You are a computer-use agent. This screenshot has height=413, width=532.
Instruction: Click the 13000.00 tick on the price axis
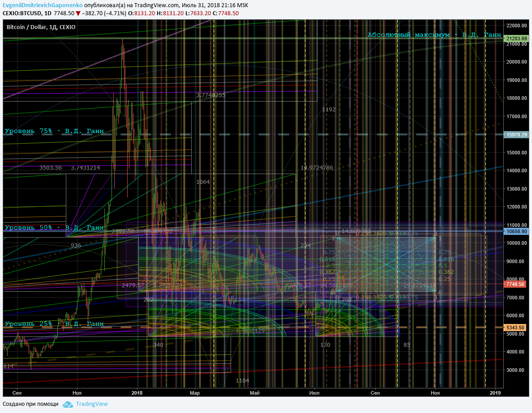pyautogui.click(x=517, y=189)
